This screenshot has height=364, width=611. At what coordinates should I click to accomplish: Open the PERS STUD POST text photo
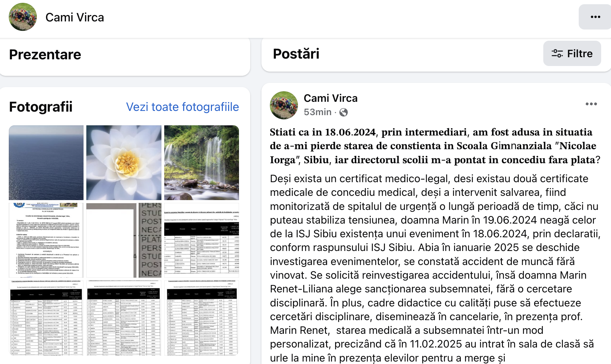point(124,240)
